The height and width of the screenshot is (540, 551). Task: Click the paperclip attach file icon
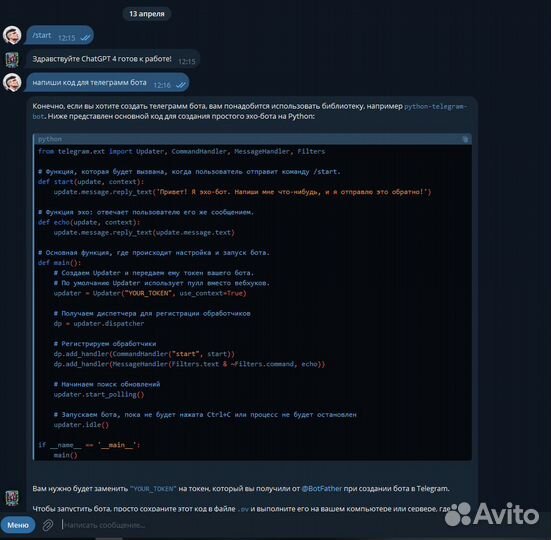pos(48,525)
